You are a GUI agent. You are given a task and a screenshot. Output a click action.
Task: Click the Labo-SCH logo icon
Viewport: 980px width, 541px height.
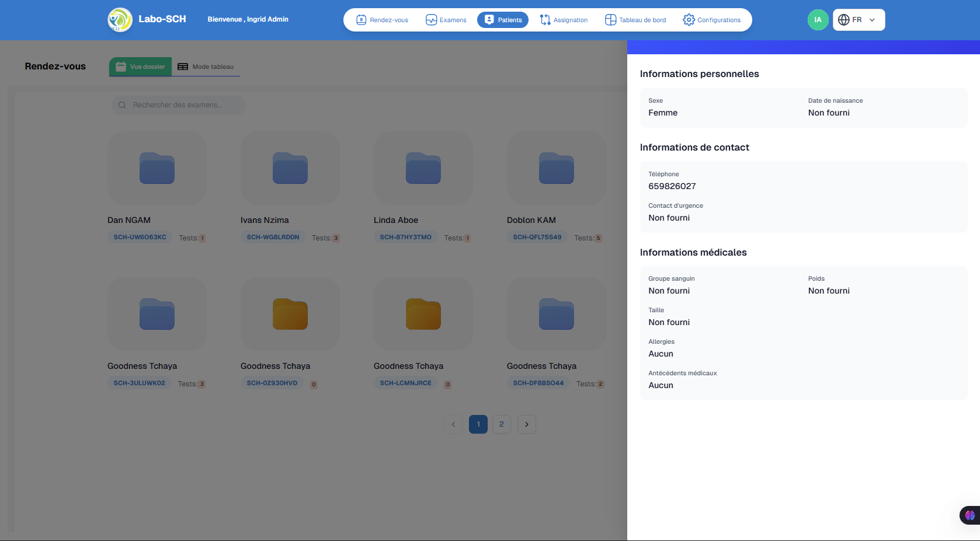coord(120,20)
